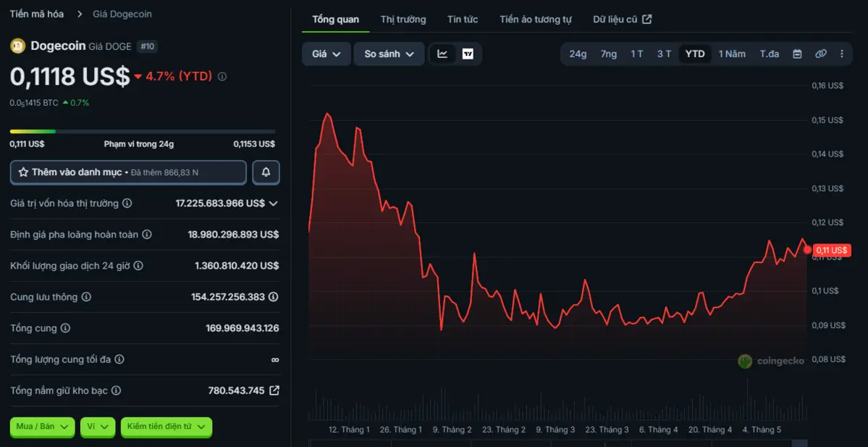Click star icon in Thêm vào danh mục
The height and width of the screenshot is (447, 868).
23,172
